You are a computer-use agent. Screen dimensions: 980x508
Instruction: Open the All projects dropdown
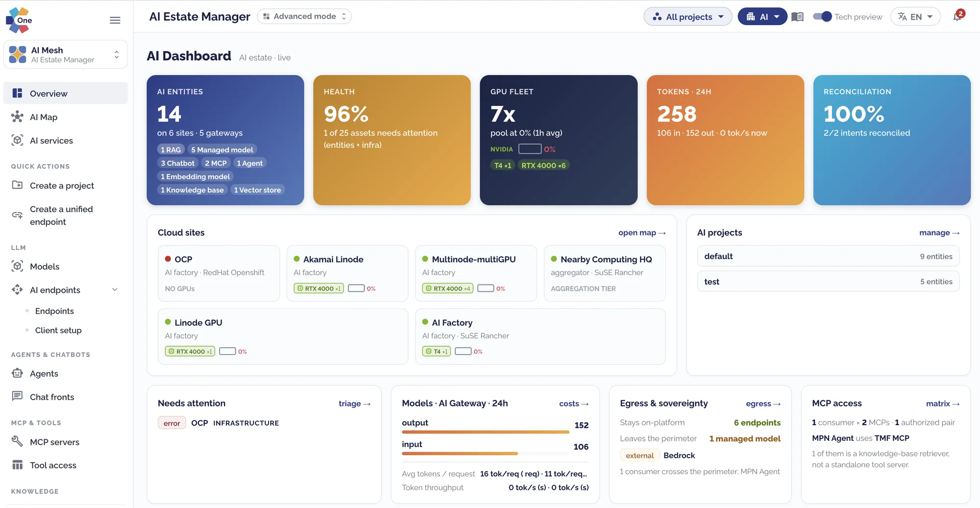[688, 17]
